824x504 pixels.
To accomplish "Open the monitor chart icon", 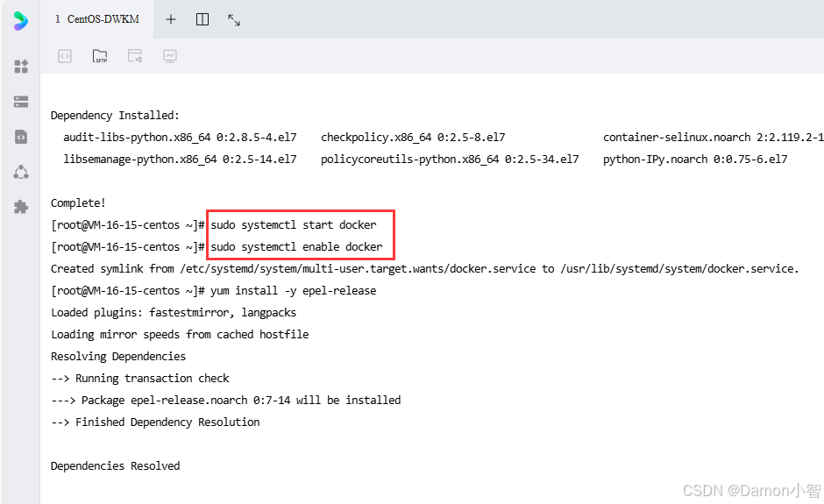I will [x=170, y=56].
